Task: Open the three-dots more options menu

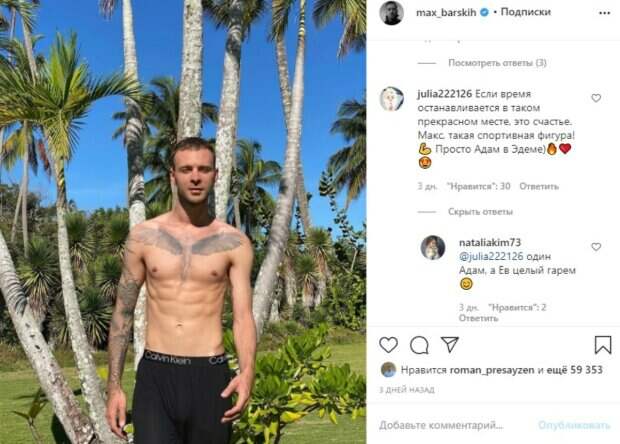Action: click(605, 13)
